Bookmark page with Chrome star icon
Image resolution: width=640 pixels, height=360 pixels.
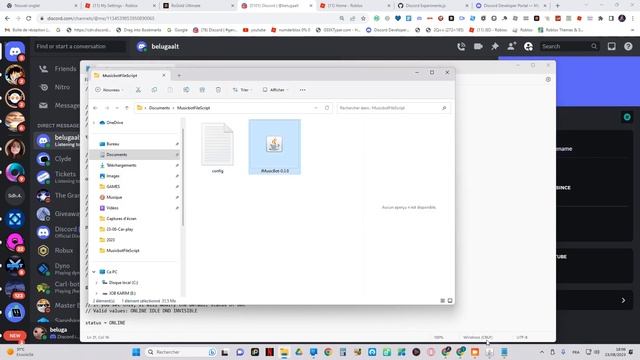363,18
